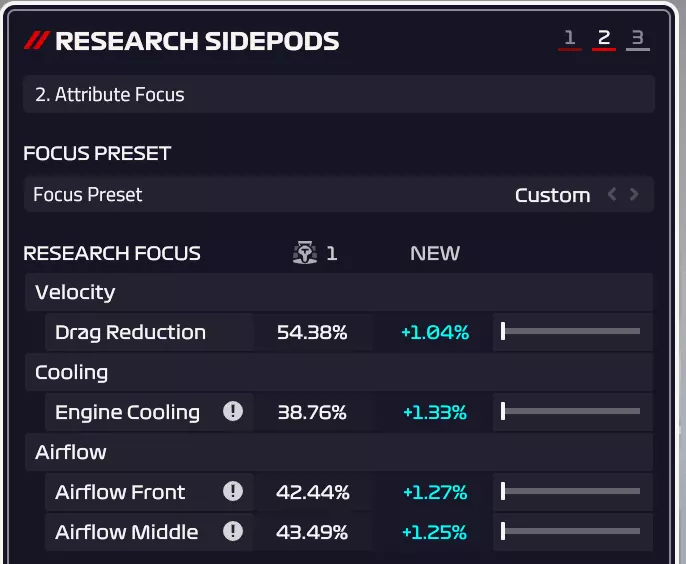Click the Velocity category header
686x564 pixels.
pyautogui.click(x=75, y=292)
